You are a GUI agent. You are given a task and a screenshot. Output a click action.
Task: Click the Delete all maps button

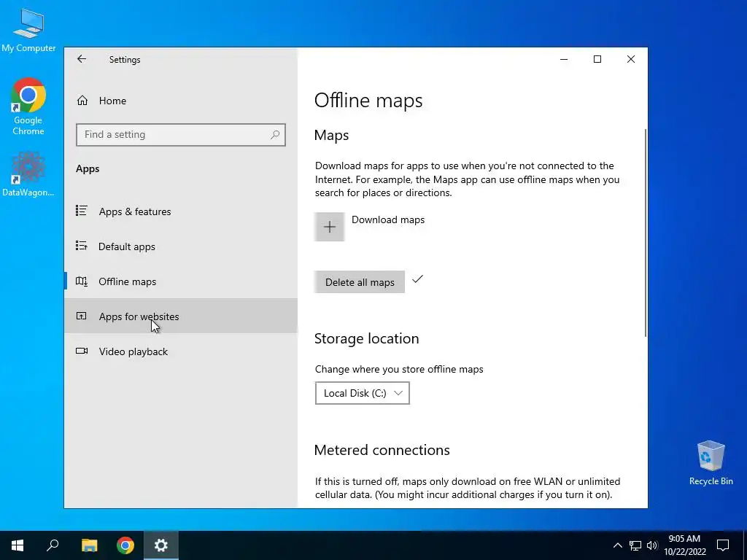point(360,282)
